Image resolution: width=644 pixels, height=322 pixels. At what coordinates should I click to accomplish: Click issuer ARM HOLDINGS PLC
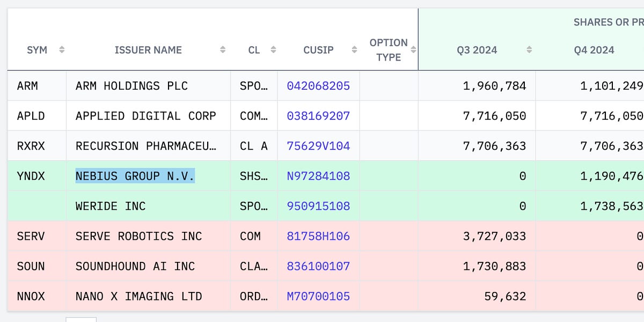(x=131, y=86)
